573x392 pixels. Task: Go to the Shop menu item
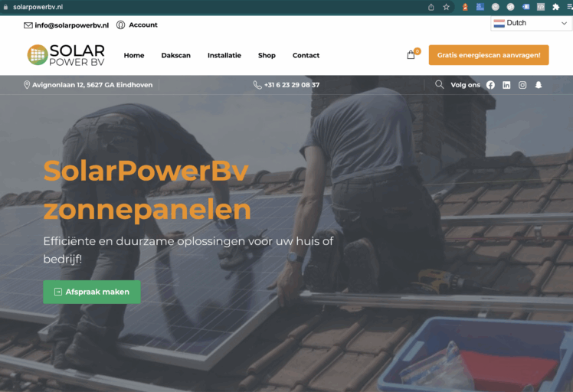(x=267, y=55)
